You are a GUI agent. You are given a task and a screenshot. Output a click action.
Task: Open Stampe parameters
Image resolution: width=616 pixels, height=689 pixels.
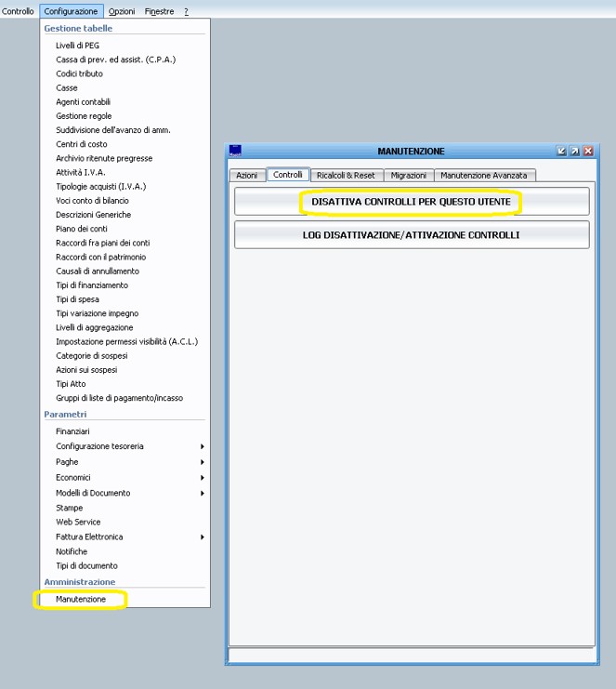coord(70,508)
